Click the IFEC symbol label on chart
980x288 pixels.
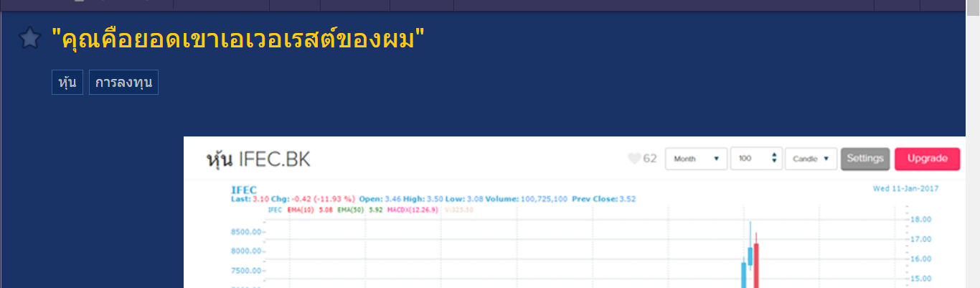242,190
